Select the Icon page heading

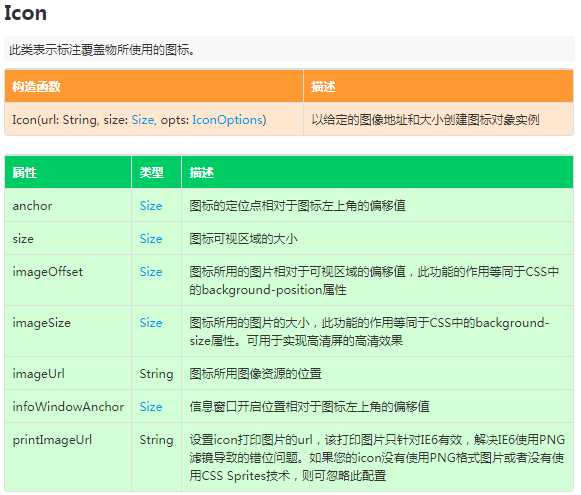pyautogui.click(x=26, y=13)
